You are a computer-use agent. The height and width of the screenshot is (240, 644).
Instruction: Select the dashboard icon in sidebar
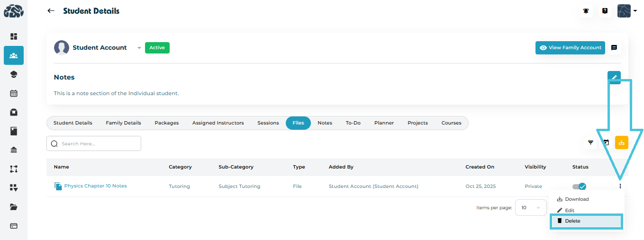[x=14, y=36]
